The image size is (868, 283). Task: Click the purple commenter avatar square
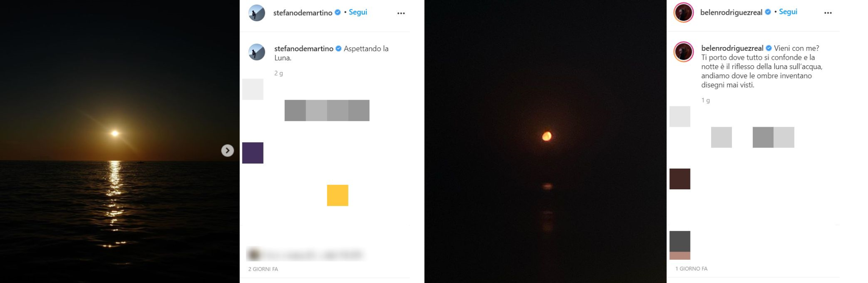(253, 153)
